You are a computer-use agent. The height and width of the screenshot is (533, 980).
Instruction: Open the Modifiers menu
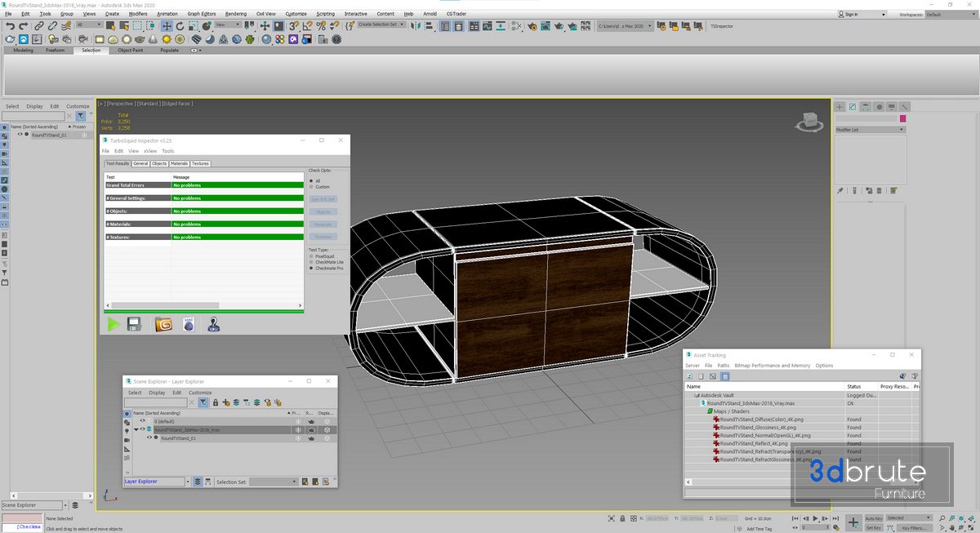(138, 14)
